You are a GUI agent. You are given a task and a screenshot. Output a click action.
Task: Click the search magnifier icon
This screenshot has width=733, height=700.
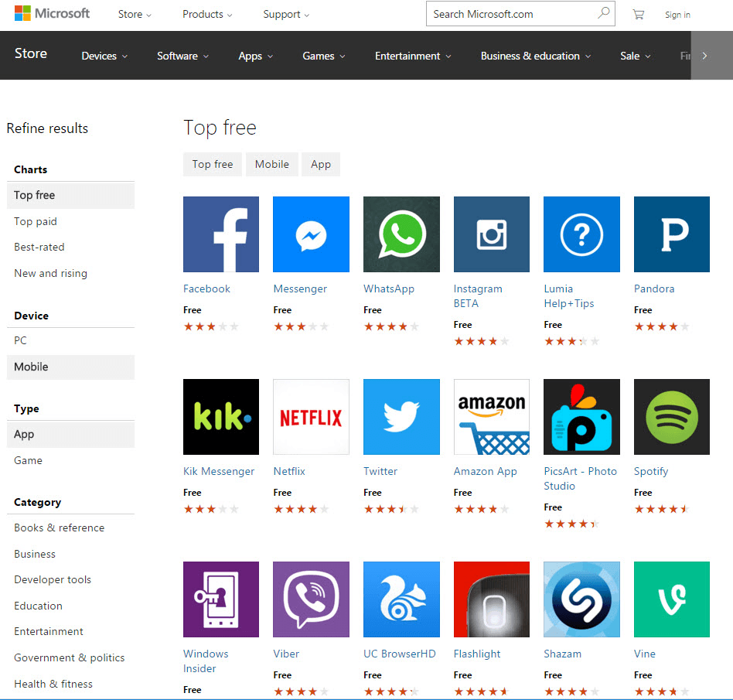pyautogui.click(x=604, y=13)
